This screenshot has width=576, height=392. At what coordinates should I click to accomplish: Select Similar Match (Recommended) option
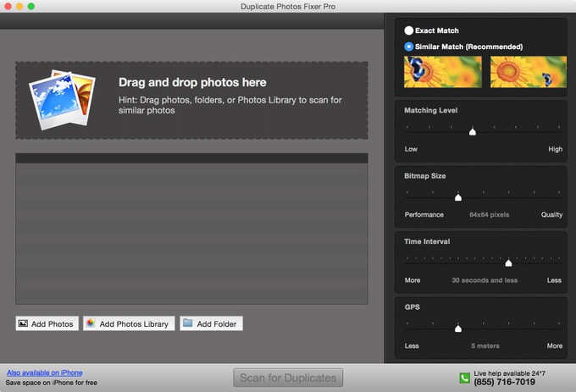[409, 47]
